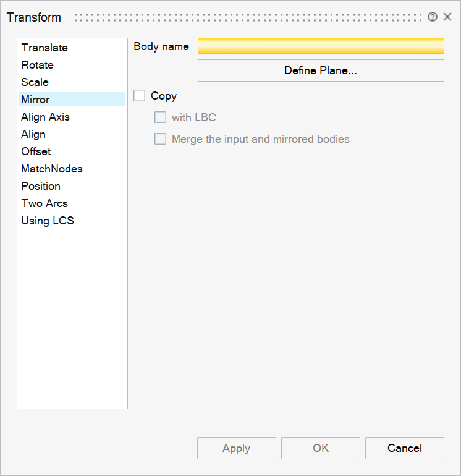This screenshot has width=461, height=476.
Task: Click the Cancel button
Action: pos(405,448)
